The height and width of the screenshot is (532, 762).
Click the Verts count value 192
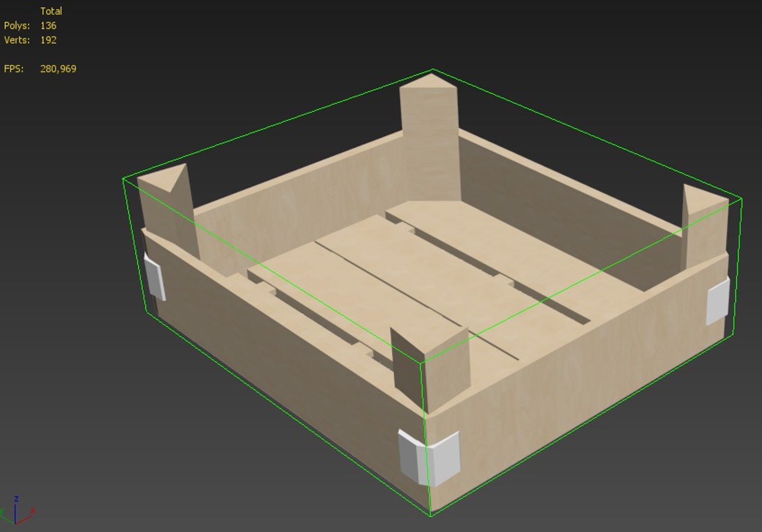[x=48, y=40]
